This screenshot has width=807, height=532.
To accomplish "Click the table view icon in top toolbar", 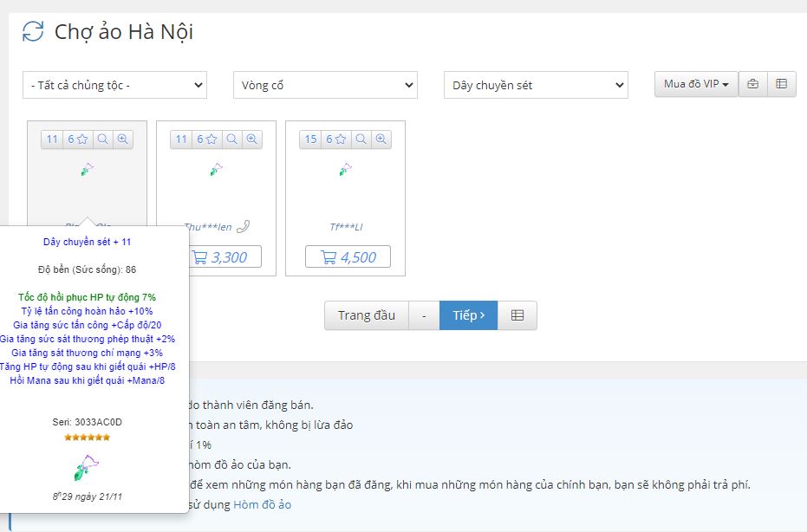I will [x=781, y=84].
